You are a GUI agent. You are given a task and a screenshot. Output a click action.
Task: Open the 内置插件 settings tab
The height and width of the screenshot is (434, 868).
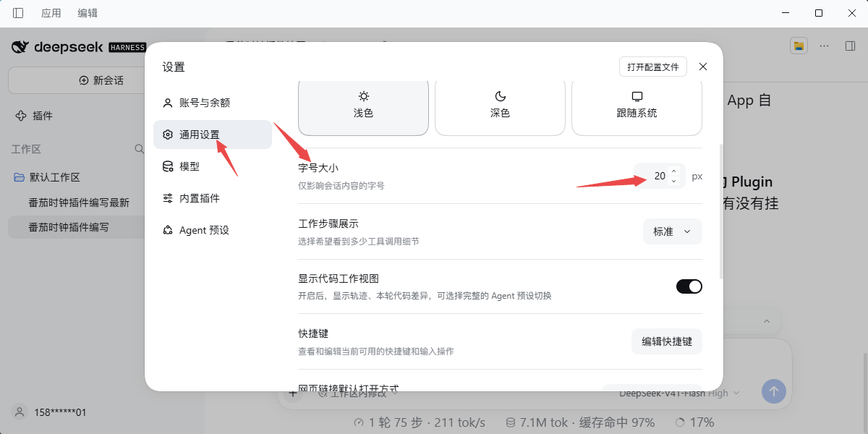click(213, 198)
